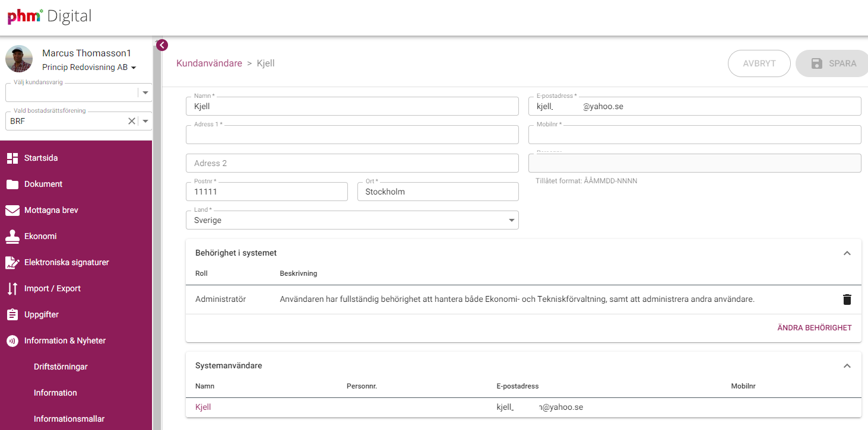Delete the Administratör role with trash icon
Screen dimensions: 868x430
(847, 300)
